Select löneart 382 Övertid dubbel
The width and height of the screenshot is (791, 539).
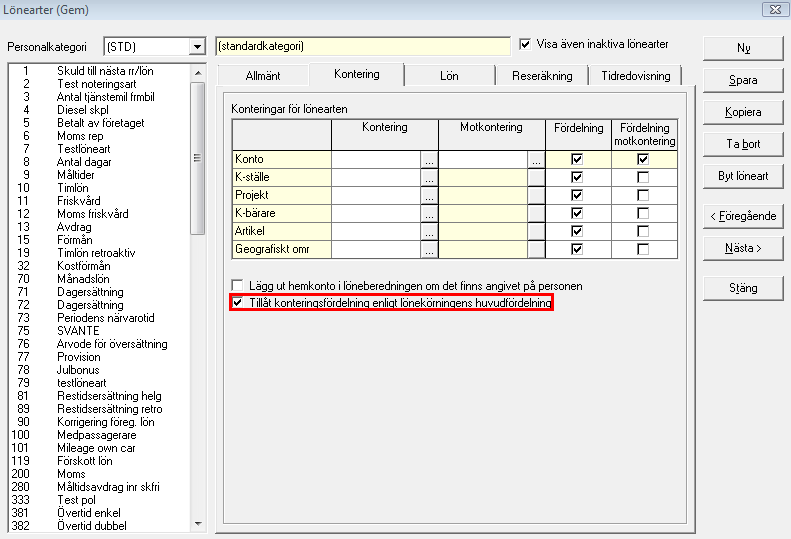click(100, 526)
